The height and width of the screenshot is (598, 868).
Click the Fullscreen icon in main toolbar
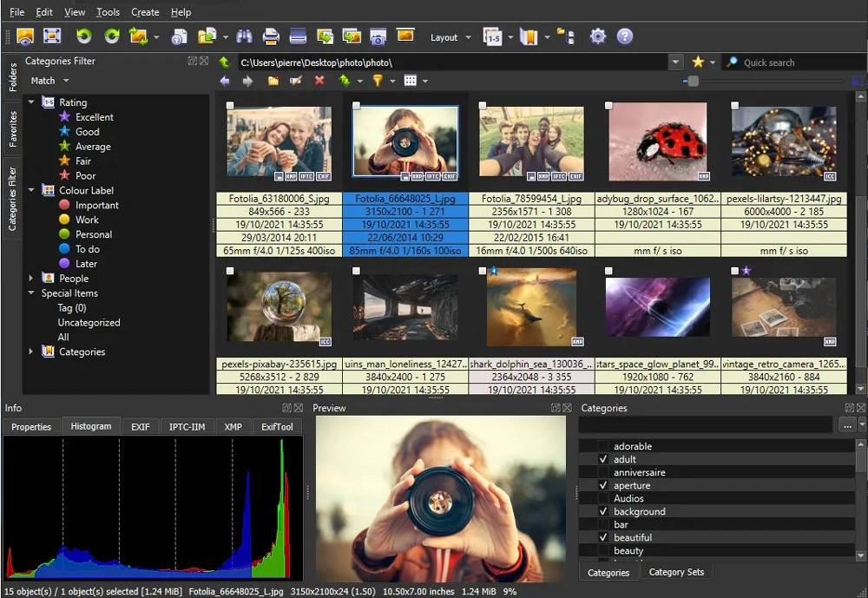click(x=52, y=36)
